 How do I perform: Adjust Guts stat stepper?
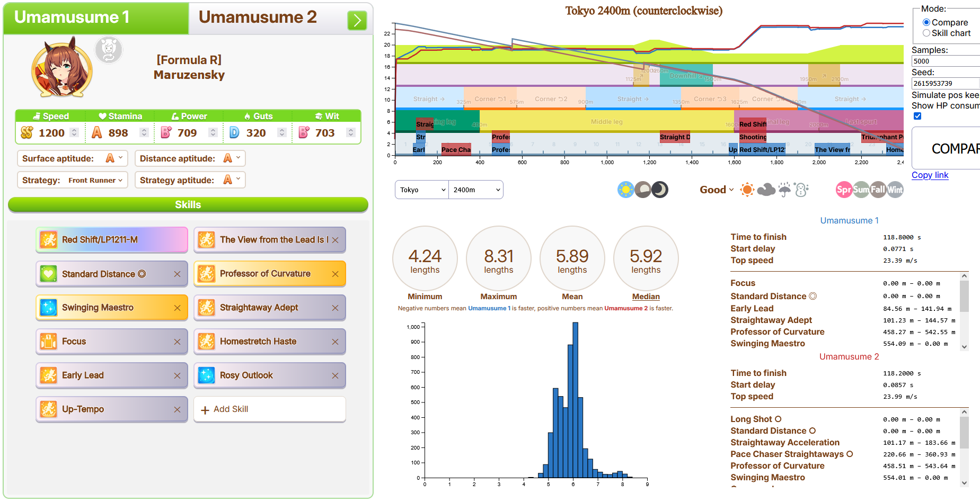(282, 132)
